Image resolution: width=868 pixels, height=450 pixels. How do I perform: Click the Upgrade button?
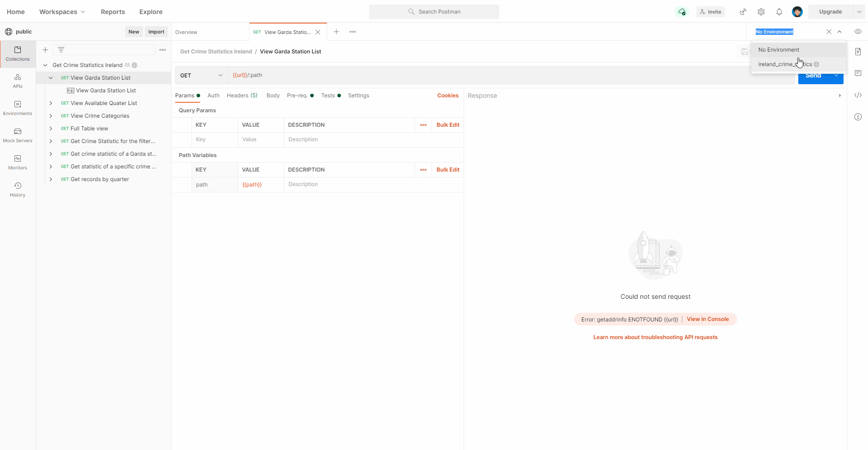pos(830,12)
